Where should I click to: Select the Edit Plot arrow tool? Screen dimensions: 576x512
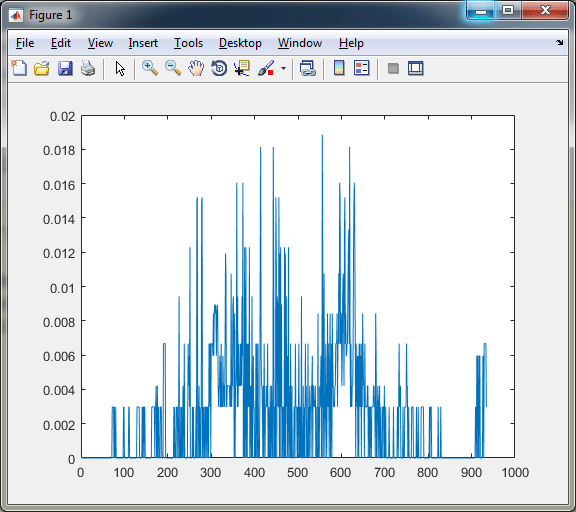tap(120, 68)
